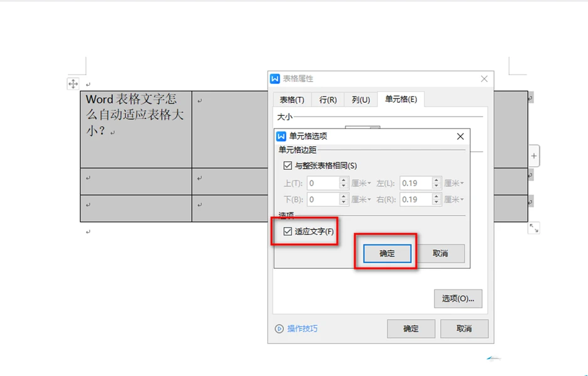
Task: Toggle the 适应文字(F) checkbox
Action: click(x=288, y=231)
